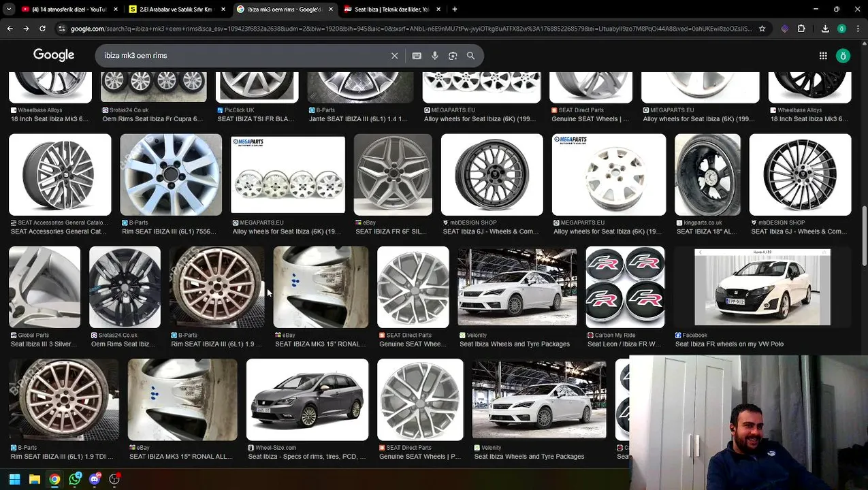Switch to the '2.El Arabalar ve Satılık Sıfır Km' tab

coord(176,10)
